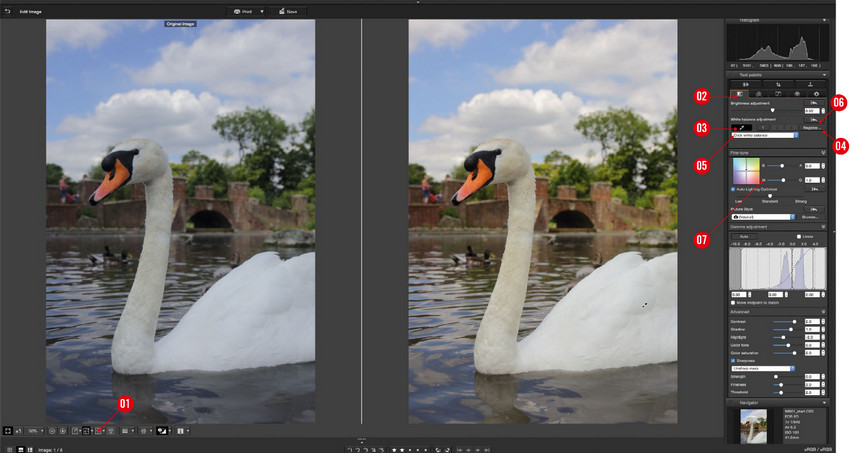Click the x1 actual size icon

pos(18,431)
